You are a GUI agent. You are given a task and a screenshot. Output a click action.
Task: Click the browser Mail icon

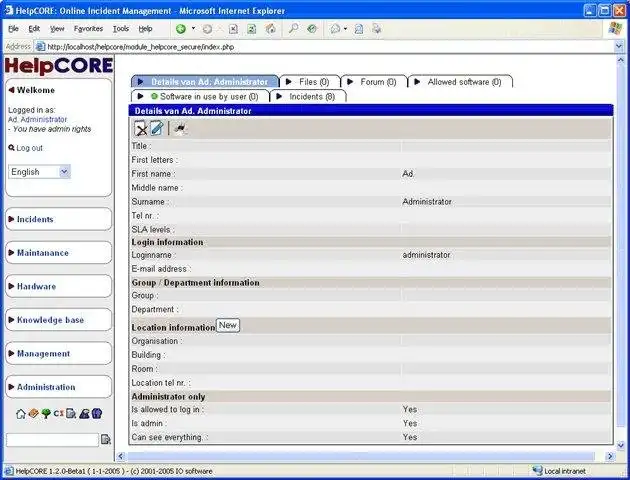point(335,29)
